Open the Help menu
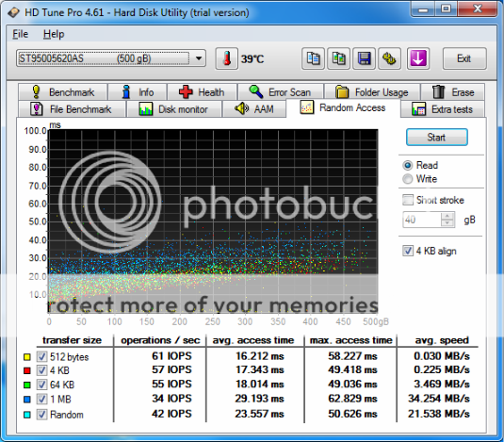This screenshot has width=504, height=442. 54,34
